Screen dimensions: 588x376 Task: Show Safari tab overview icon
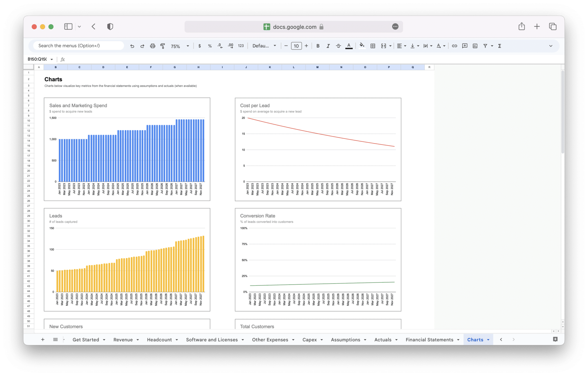553,26
